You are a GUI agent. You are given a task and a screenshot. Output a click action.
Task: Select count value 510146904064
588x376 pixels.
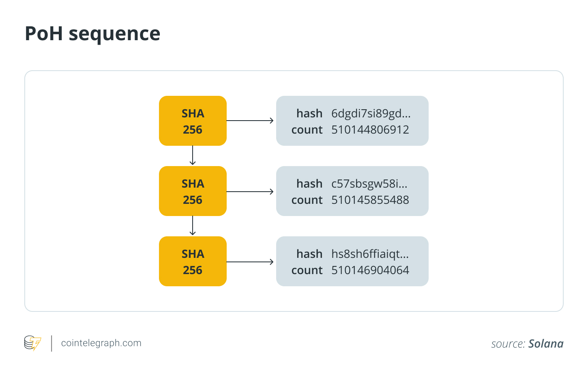tap(370, 270)
